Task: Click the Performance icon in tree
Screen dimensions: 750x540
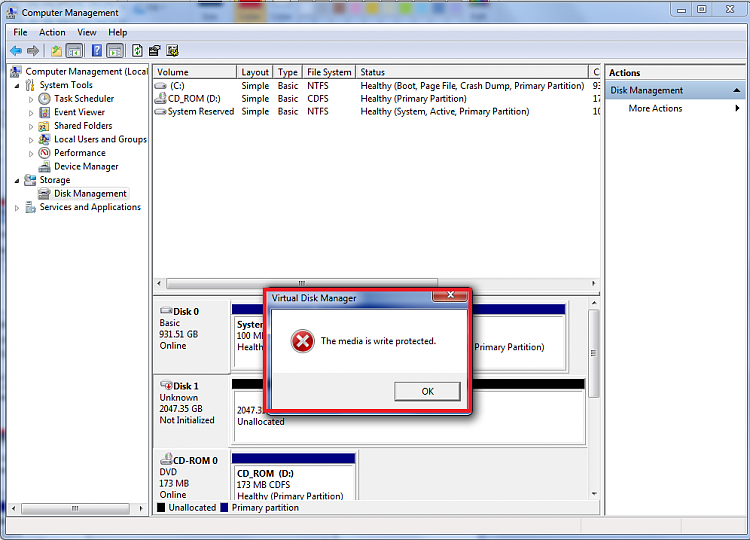Action: pos(44,153)
